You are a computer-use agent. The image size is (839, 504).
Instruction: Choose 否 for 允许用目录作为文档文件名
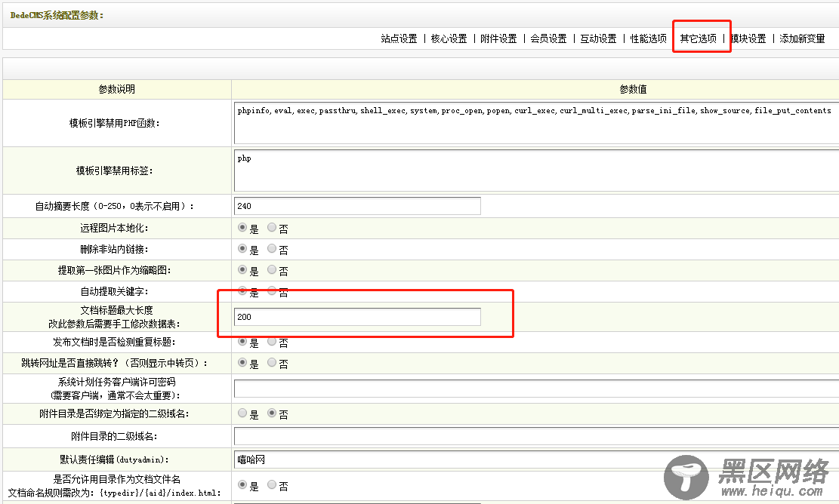point(272,484)
